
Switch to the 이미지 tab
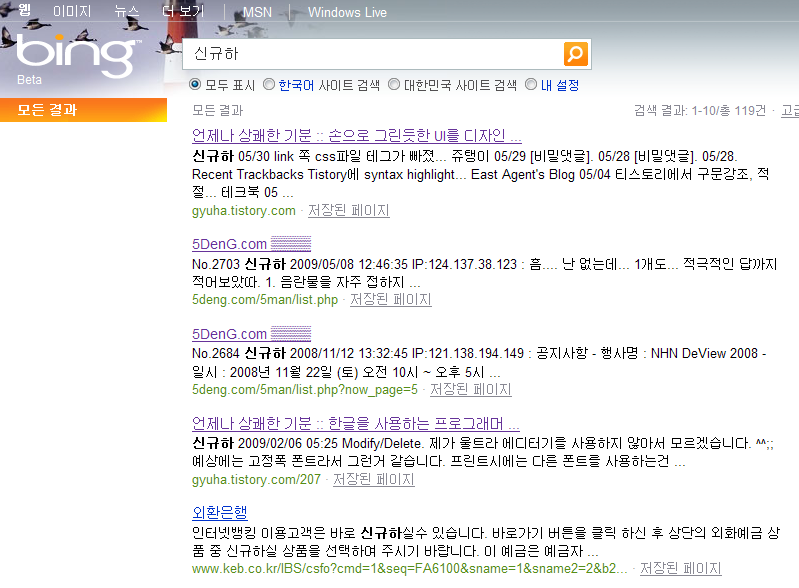tap(72, 11)
